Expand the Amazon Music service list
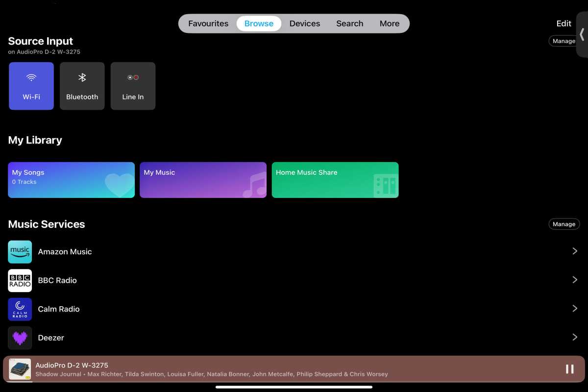The height and width of the screenshot is (392, 588). pyautogui.click(x=575, y=251)
